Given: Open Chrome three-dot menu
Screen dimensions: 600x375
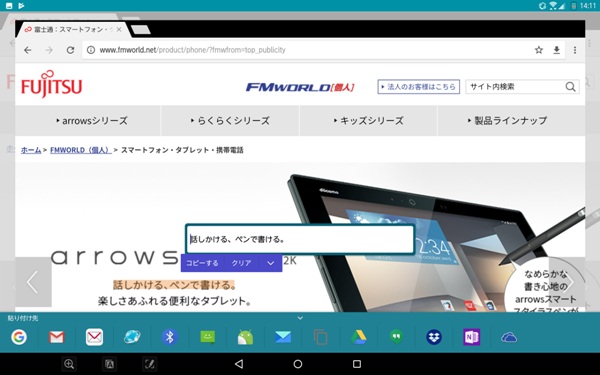Looking at the screenshot, I should click(x=575, y=50).
